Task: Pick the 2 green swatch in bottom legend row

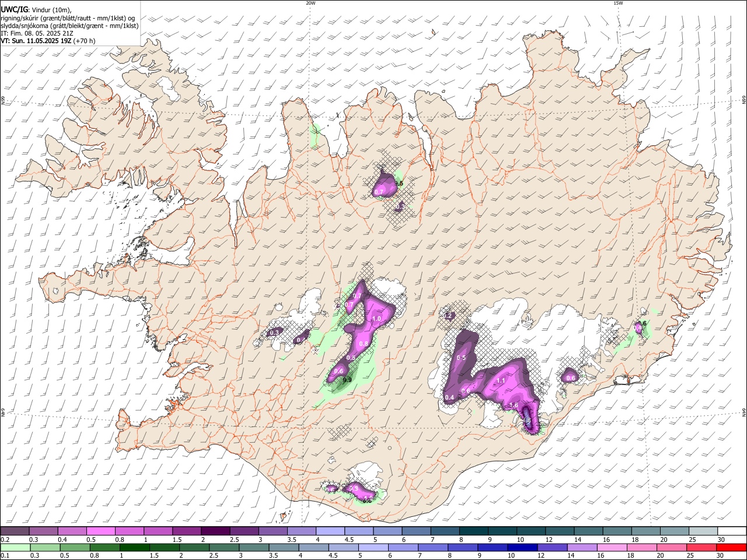Action: point(194,547)
